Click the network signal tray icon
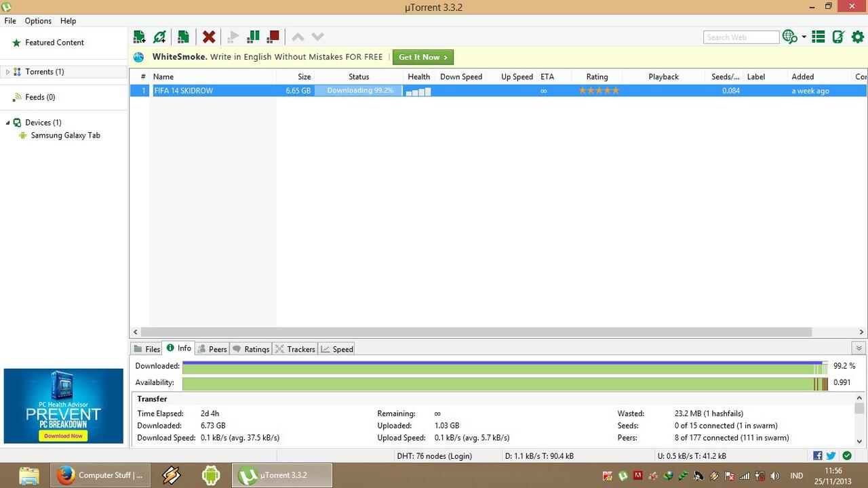The image size is (868, 488). click(745, 476)
